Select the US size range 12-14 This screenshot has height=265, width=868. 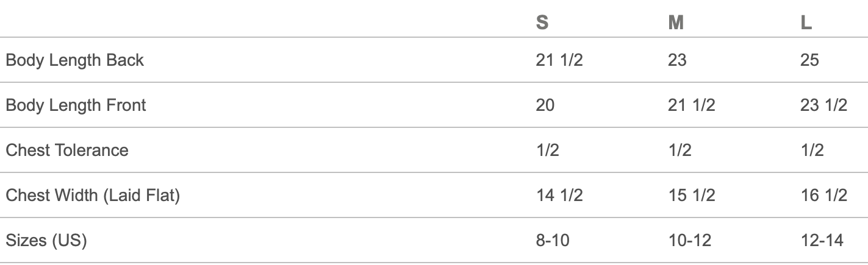point(822,241)
